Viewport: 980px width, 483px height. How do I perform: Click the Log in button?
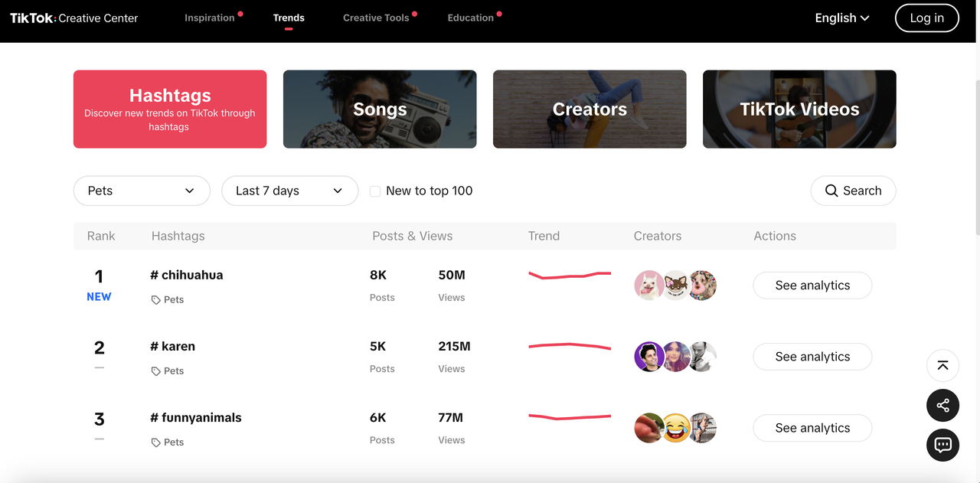(926, 18)
